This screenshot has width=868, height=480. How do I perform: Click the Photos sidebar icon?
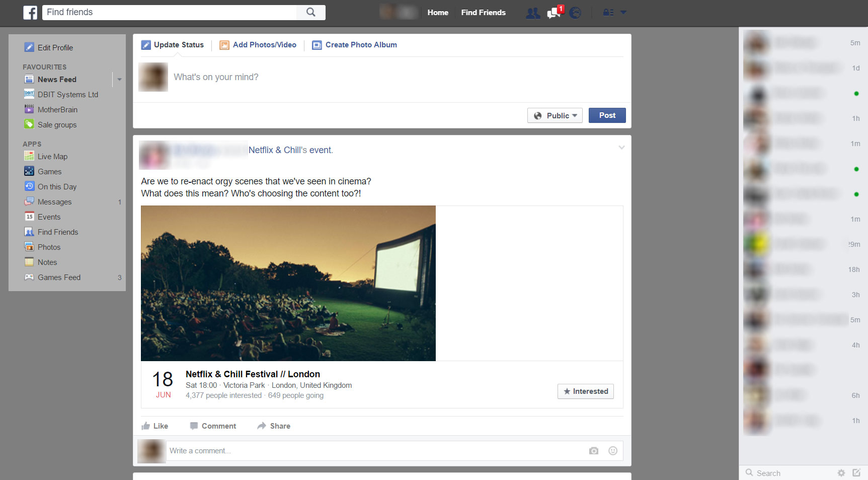click(29, 247)
